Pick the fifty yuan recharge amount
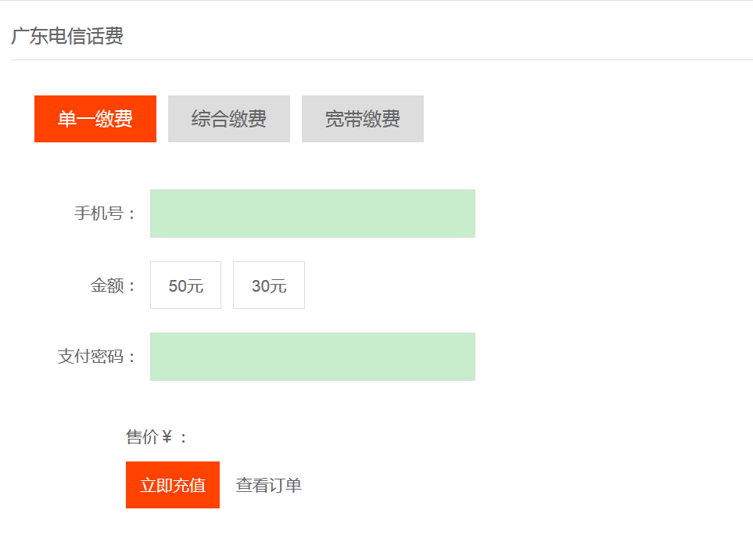 coord(186,285)
